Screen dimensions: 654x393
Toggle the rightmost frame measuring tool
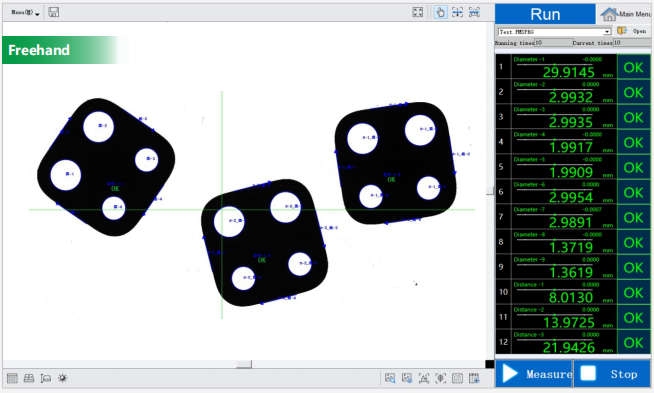[x=474, y=12]
